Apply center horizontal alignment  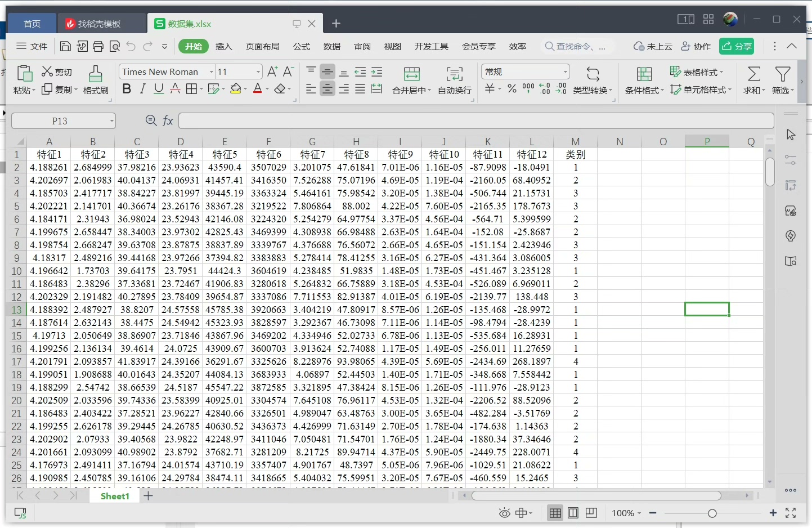pyautogui.click(x=327, y=89)
